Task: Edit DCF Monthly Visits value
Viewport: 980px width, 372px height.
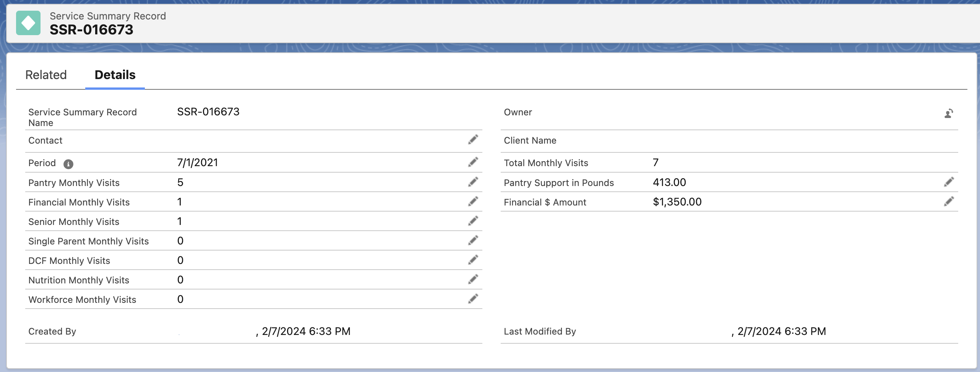Action: pyautogui.click(x=474, y=260)
